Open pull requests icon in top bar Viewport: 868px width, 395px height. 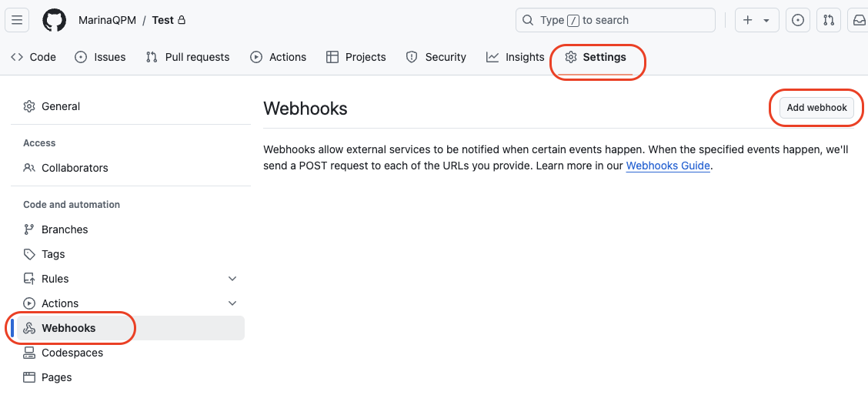point(829,20)
